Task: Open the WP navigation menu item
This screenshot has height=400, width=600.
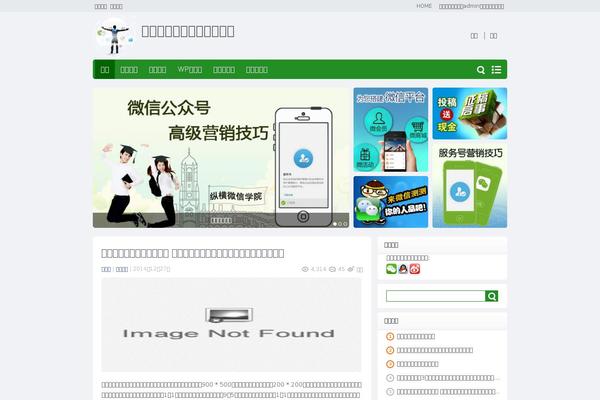Action: (190, 70)
